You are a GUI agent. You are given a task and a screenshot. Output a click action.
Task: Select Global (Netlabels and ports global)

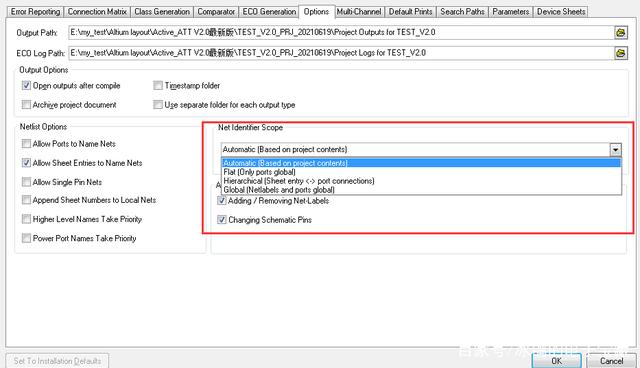pos(421,190)
